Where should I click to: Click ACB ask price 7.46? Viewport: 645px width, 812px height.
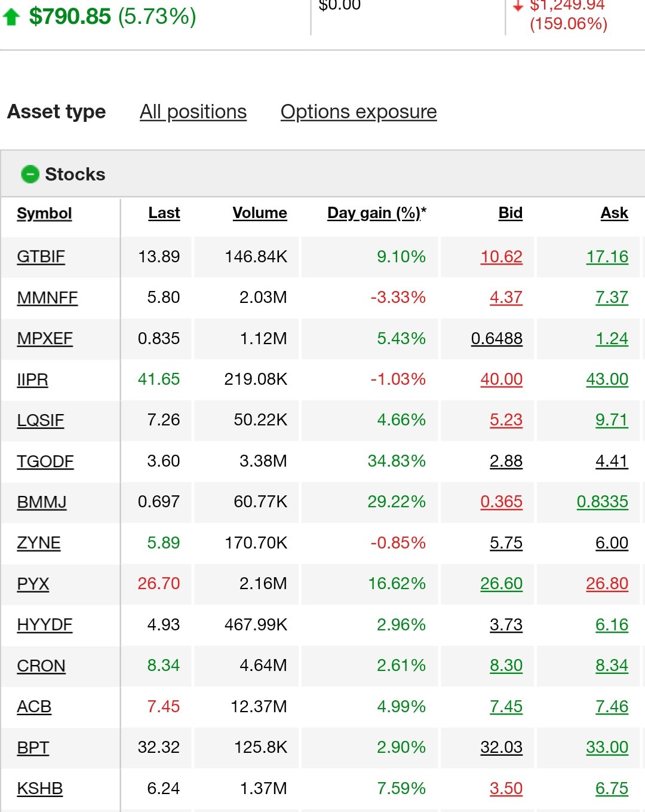pos(612,706)
